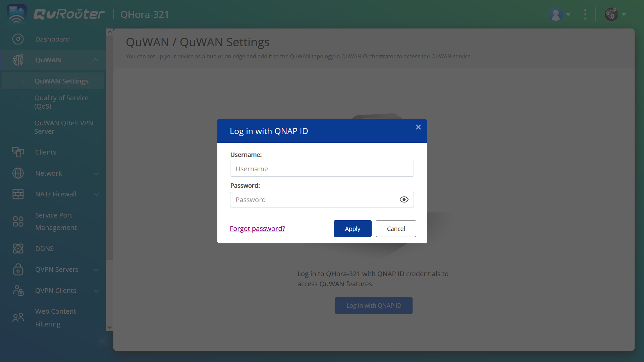Screen dimensions: 644x362
Task: Open the Forgot password? link
Action: click(257, 229)
